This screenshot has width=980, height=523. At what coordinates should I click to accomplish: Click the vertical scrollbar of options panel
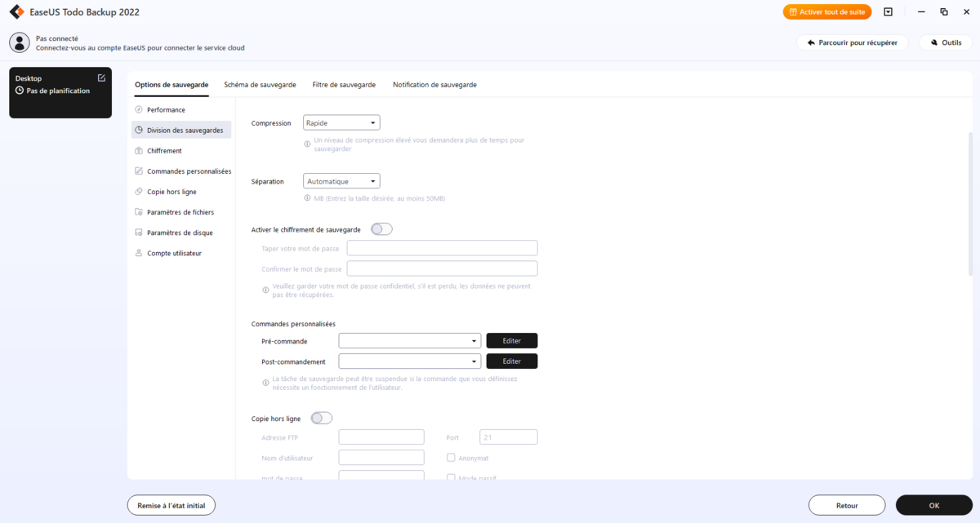click(x=970, y=204)
